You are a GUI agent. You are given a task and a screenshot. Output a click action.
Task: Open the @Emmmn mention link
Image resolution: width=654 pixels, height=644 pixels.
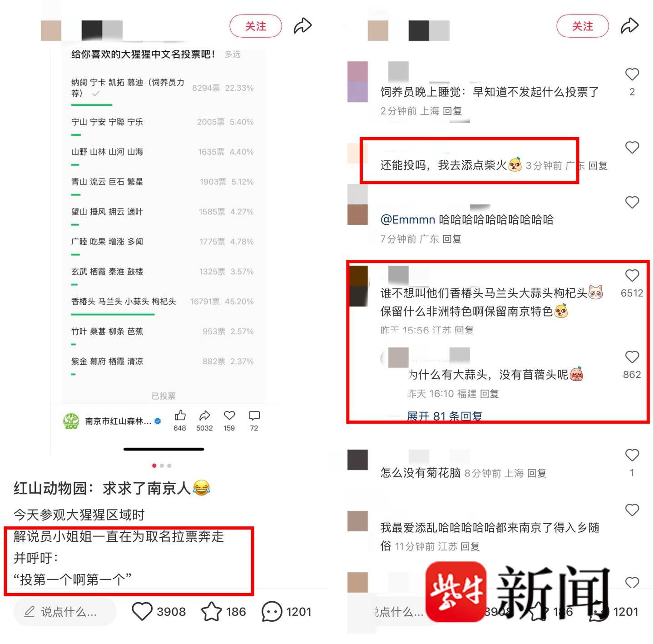[407, 220]
